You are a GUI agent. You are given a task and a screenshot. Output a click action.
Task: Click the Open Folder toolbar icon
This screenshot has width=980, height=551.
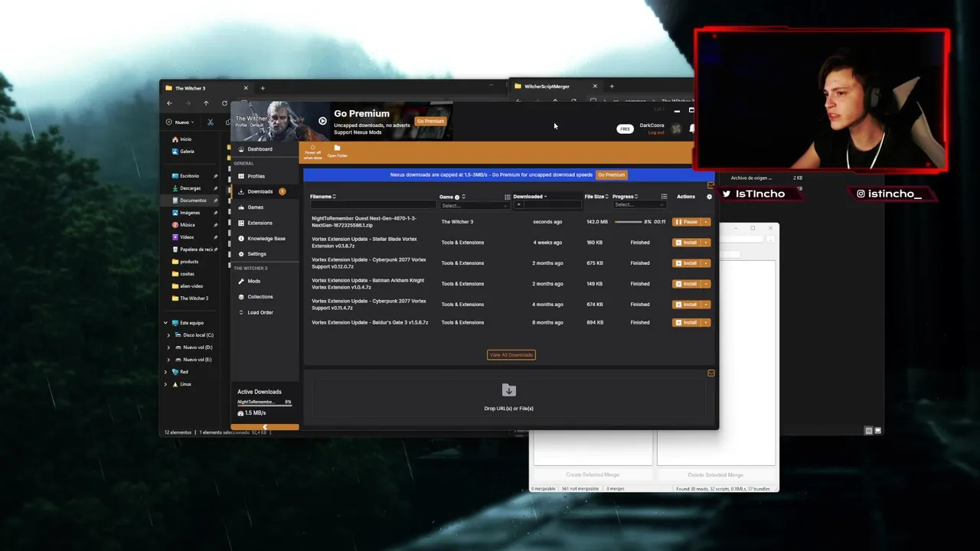337,151
